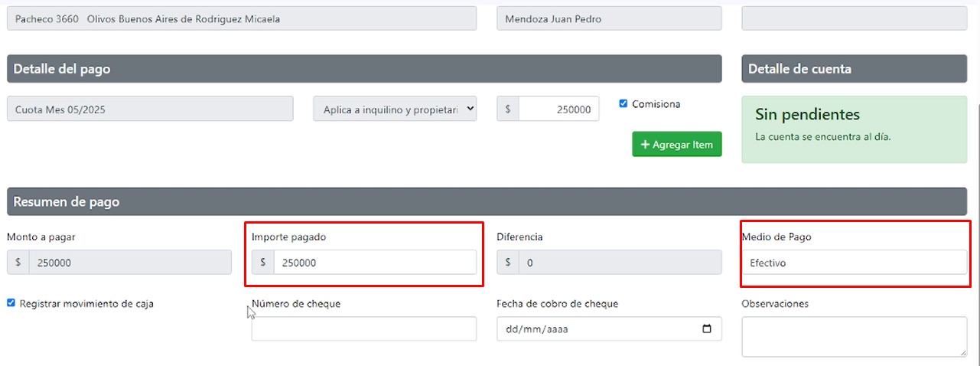Screen dimensions: 980x366
Task: Click the resize grip of Observaciones box
Action: coord(962,352)
